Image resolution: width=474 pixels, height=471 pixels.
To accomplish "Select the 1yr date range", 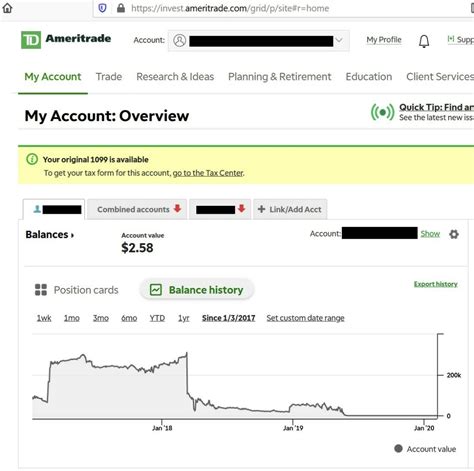I will point(183,318).
